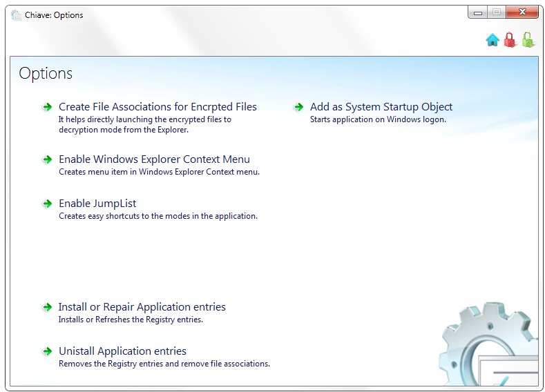The height and width of the screenshot is (392, 545).
Task: Click text 'Starts application on Windows logon.'
Action: (x=378, y=119)
